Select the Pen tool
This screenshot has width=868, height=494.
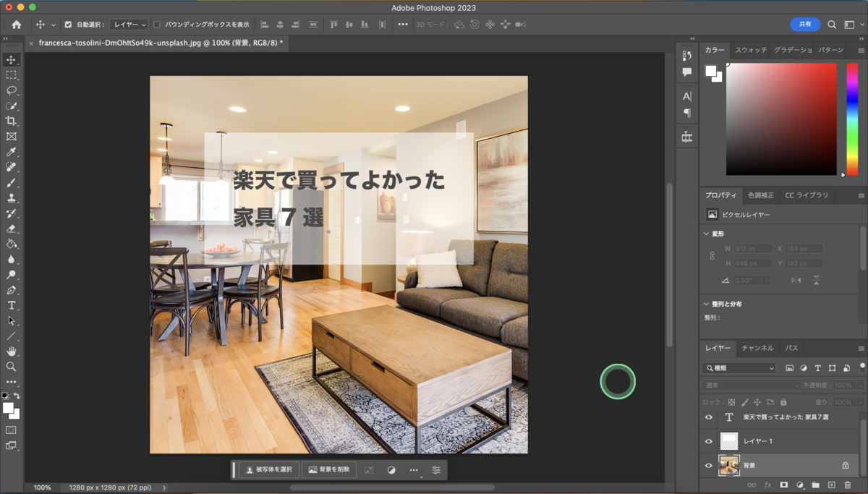pos(11,290)
